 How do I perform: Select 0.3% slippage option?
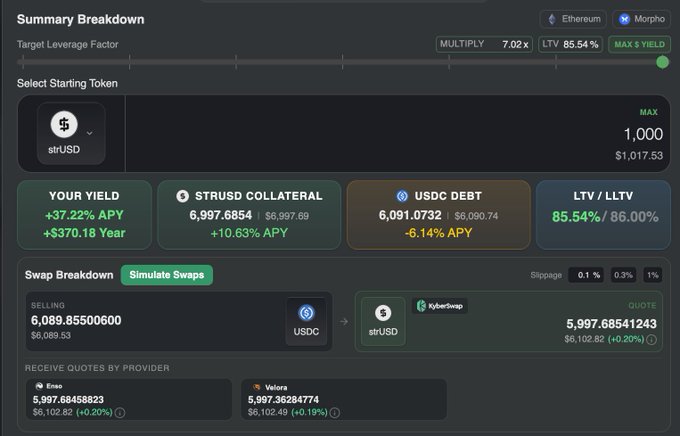click(x=623, y=275)
